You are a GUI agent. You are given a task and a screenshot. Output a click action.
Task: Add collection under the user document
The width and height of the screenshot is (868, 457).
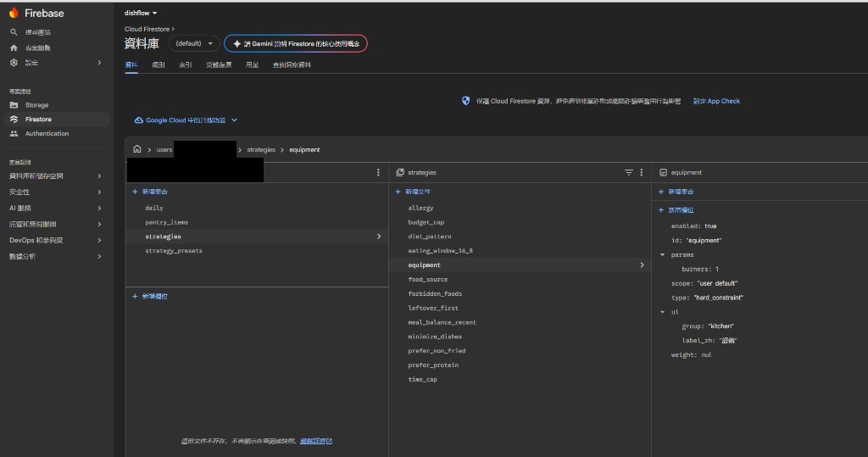click(150, 192)
